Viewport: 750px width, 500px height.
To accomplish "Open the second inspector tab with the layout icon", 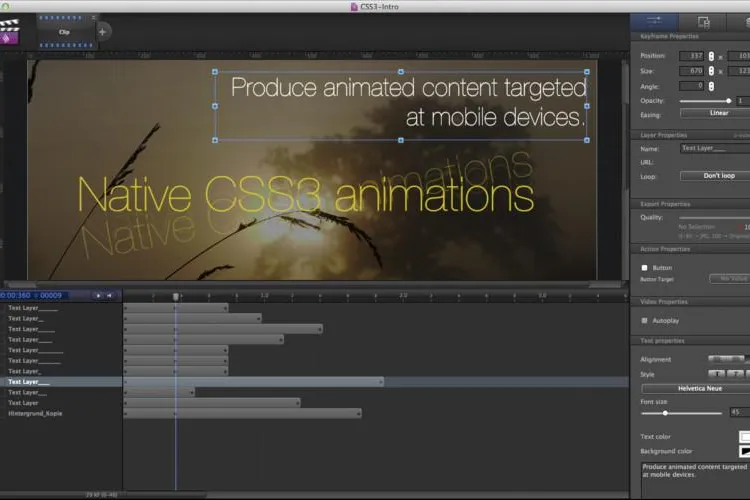I will (703, 22).
